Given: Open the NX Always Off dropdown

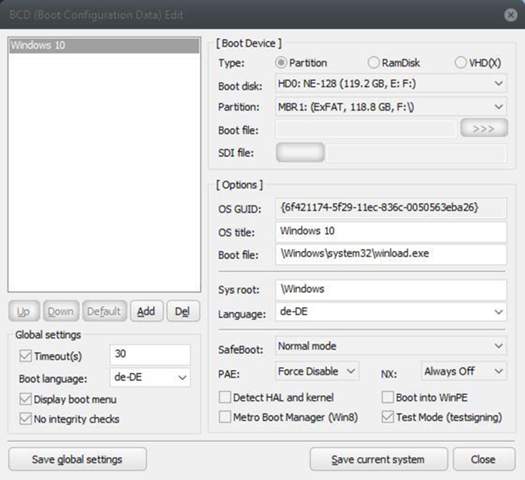Looking at the screenshot, I should point(464,371).
